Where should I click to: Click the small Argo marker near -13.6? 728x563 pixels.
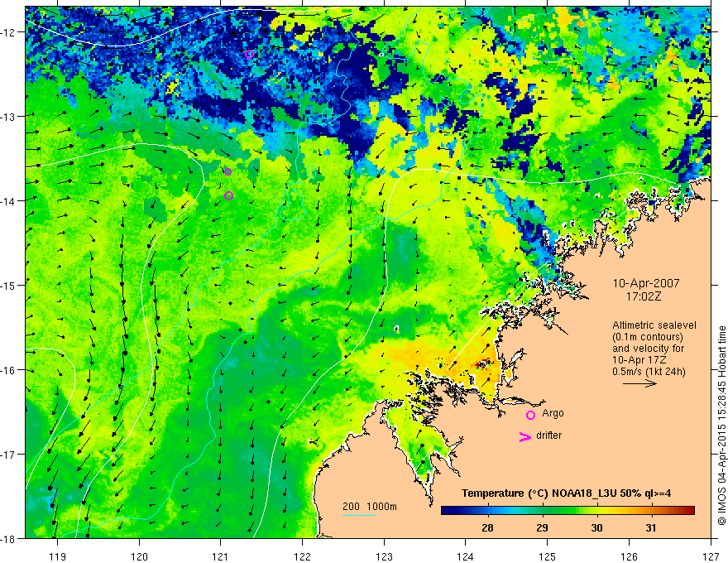228,171
